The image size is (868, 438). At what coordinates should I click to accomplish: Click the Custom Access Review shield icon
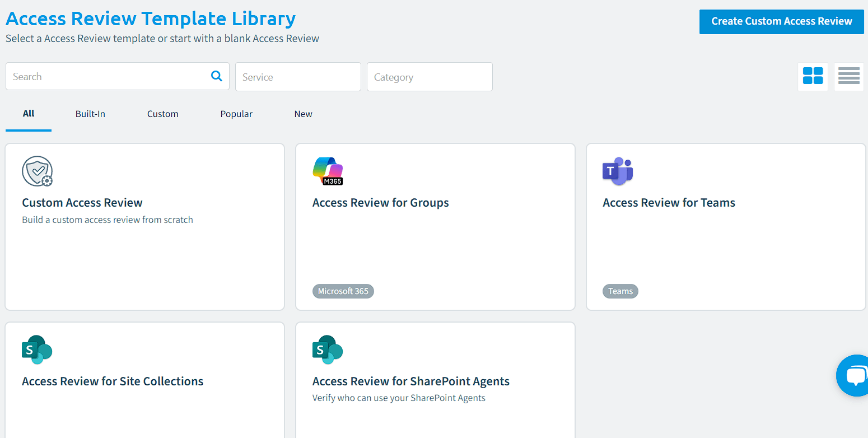point(38,171)
